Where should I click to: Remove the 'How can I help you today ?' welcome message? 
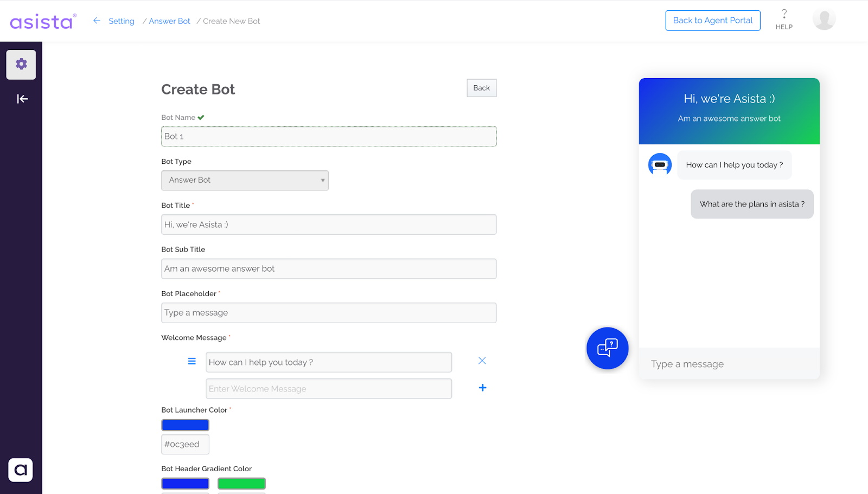[482, 361]
